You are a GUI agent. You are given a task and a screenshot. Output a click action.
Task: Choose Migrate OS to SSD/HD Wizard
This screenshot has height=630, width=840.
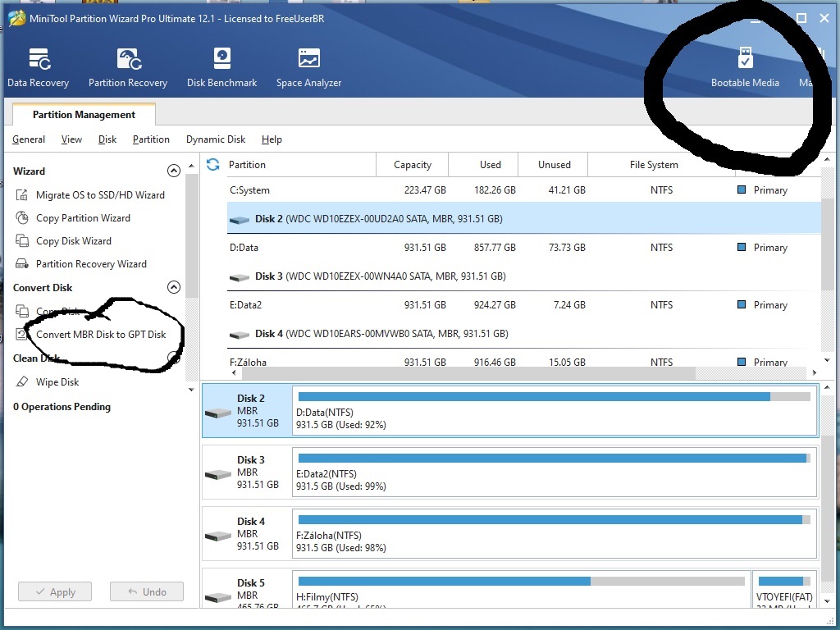coord(100,195)
